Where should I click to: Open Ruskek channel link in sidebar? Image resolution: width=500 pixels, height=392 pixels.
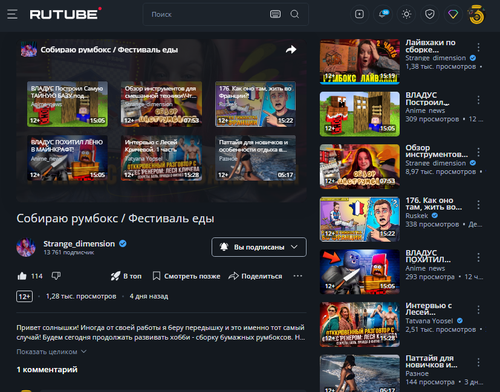pos(417,216)
